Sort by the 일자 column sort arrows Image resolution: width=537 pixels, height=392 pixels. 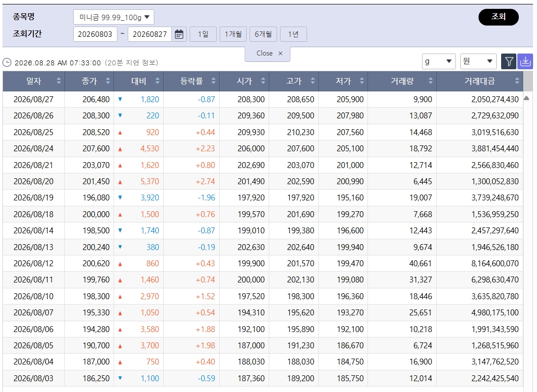[x=58, y=81]
